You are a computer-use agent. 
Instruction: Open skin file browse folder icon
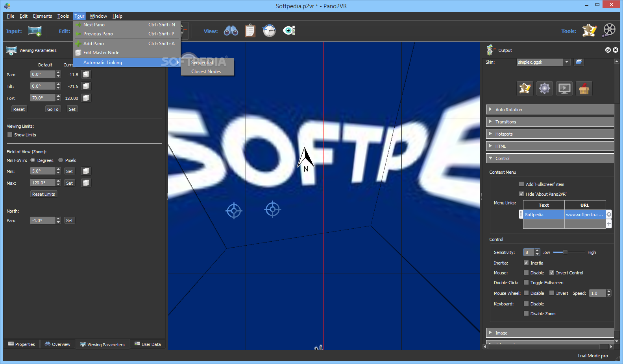click(x=579, y=62)
